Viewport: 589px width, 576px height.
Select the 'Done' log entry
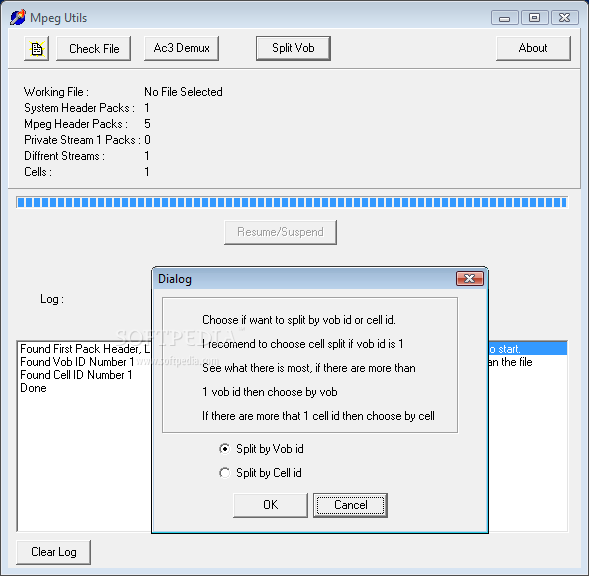point(33,388)
